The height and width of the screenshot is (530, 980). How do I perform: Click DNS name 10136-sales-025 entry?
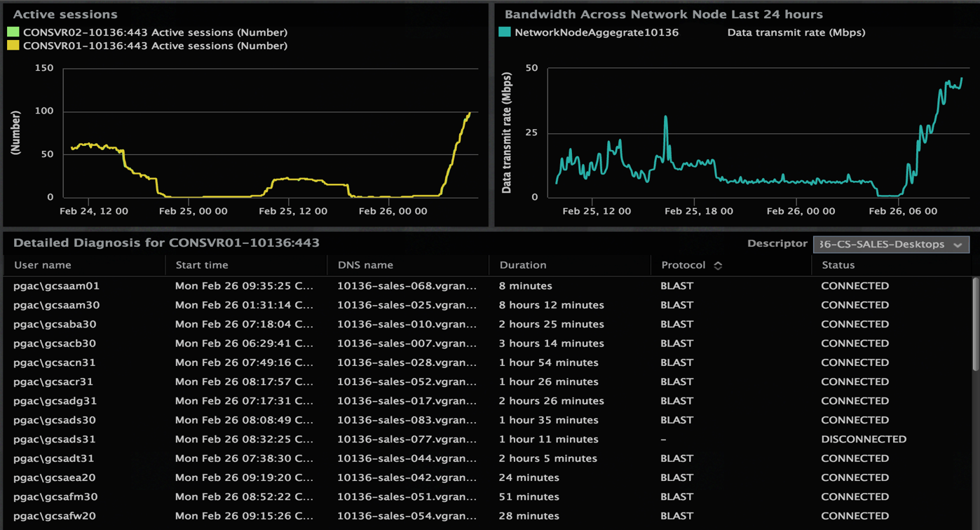click(407, 305)
